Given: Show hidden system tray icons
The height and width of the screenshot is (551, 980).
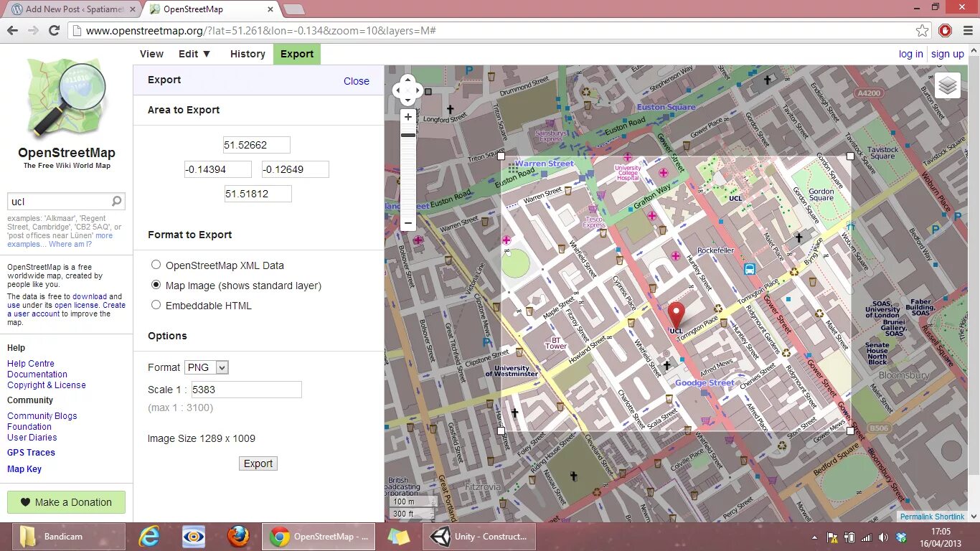Looking at the screenshot, I should point(814,537).
